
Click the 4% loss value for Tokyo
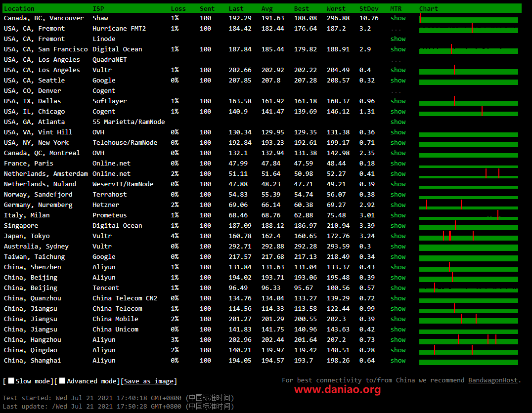coord(175,236)
